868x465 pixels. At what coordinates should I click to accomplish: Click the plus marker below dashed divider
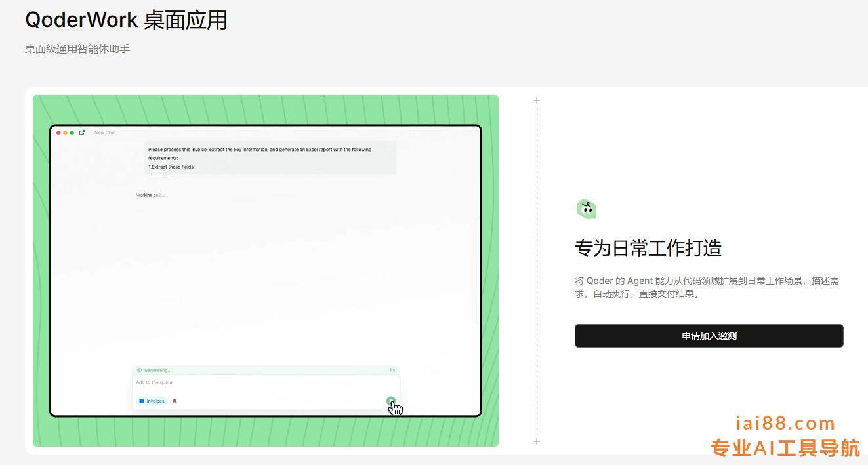pyautogui.click(x=537, y=441)
